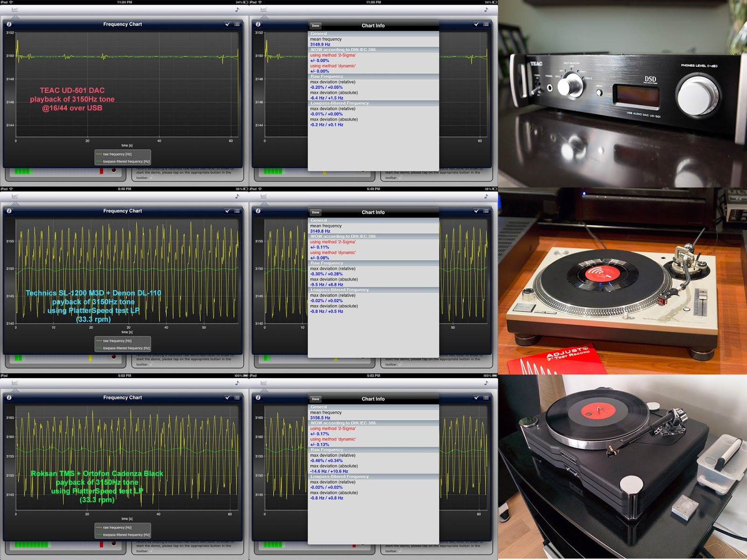Viewport: 747px width, 560px height.
Task: Open the info button on the TEAC Frequency Chart
Action: tap(9, 24)
